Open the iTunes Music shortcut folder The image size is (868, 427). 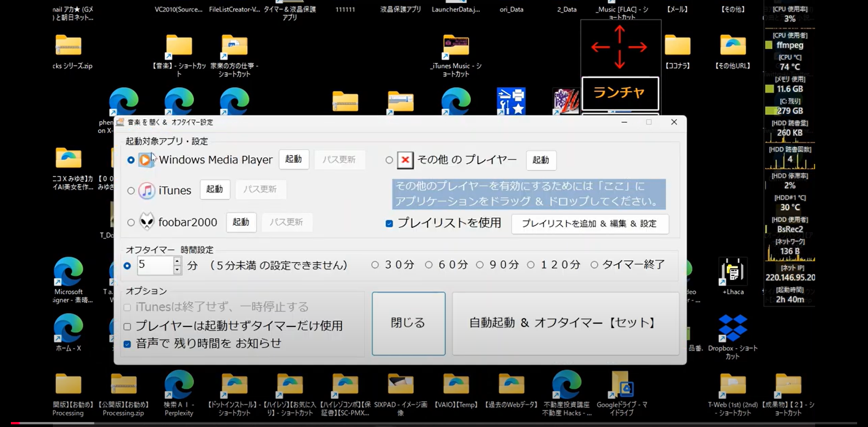point(456,46)
